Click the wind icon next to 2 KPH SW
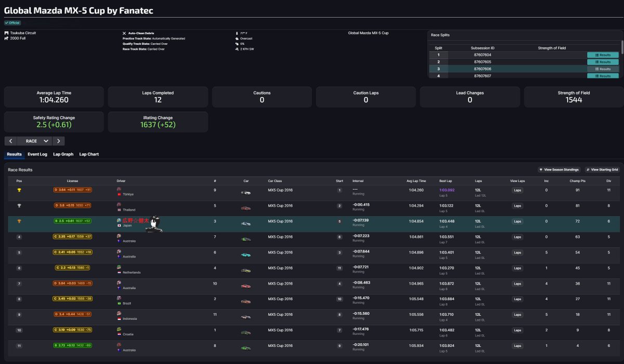624x364 pixels. click(x=237, y=49)
